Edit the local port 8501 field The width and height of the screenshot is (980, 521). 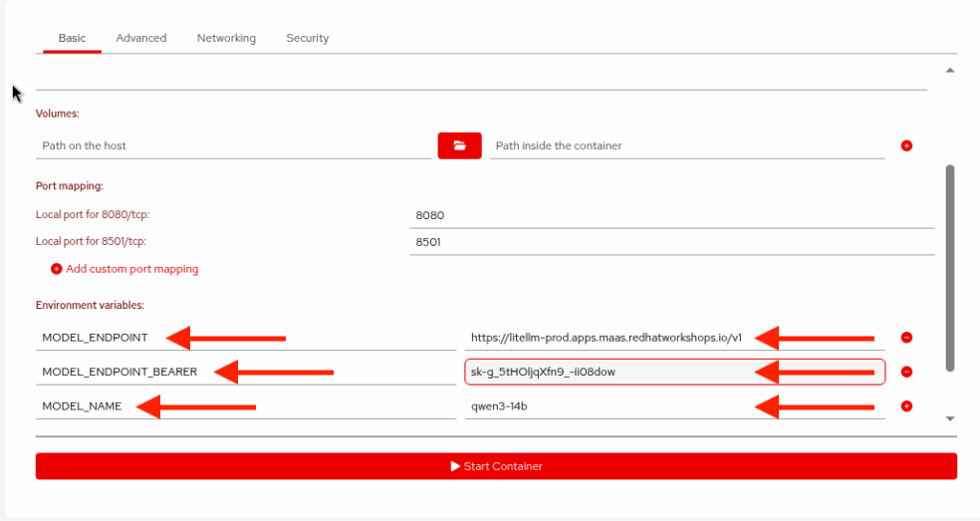pyautogui.click(x=671, y=242)
